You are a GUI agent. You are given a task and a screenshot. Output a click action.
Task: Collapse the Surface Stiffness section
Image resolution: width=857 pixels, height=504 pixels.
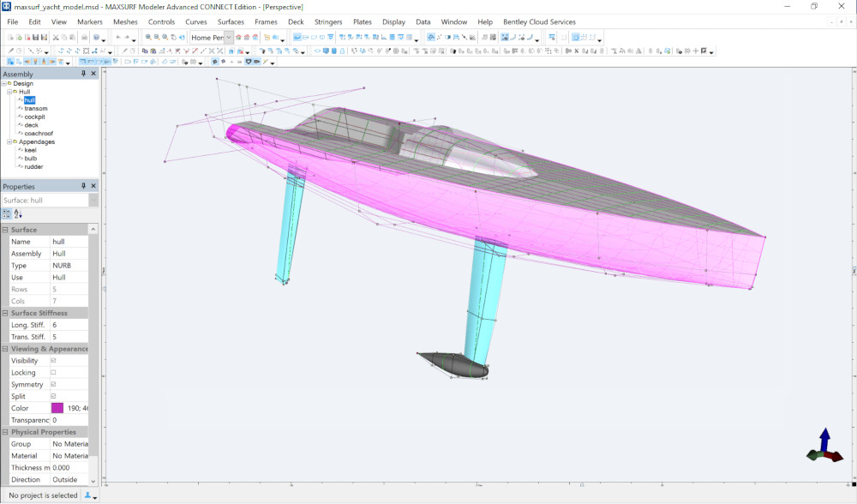click(x=6, y=313)
